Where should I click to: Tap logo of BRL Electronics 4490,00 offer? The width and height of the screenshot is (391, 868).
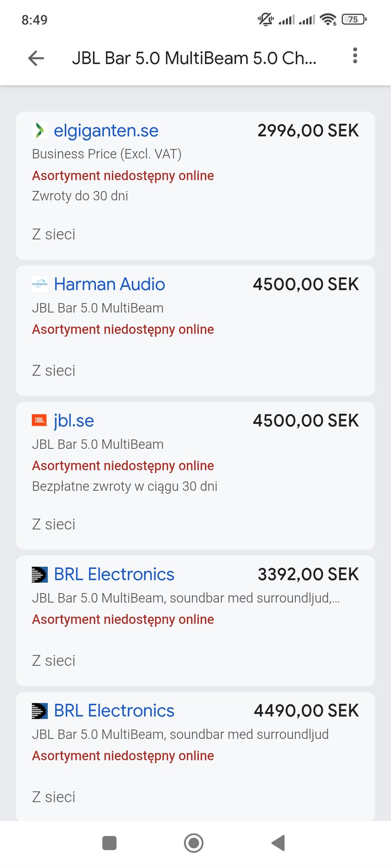40,711
